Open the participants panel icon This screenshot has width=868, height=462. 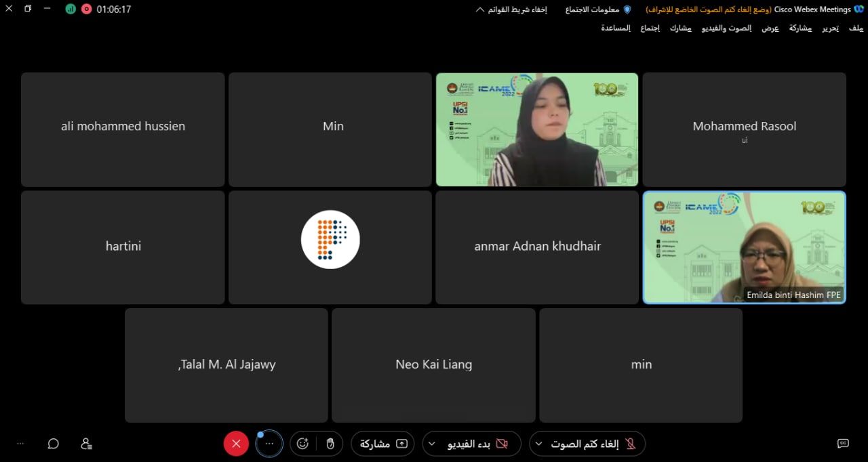(86, 444)
